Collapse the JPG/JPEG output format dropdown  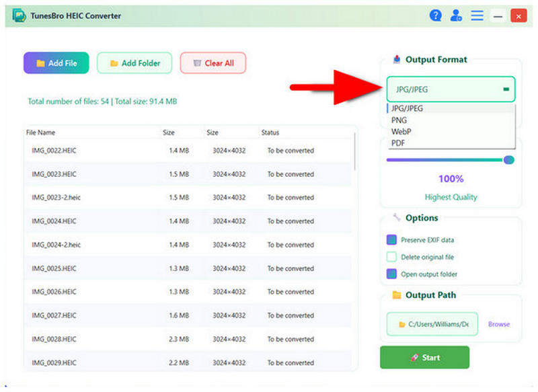tap(451, 89)
